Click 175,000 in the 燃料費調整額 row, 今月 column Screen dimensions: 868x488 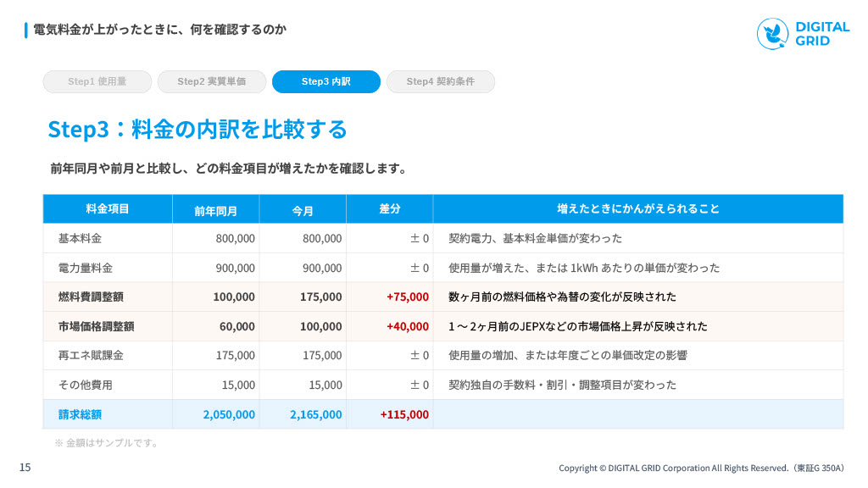click(320, 297)
